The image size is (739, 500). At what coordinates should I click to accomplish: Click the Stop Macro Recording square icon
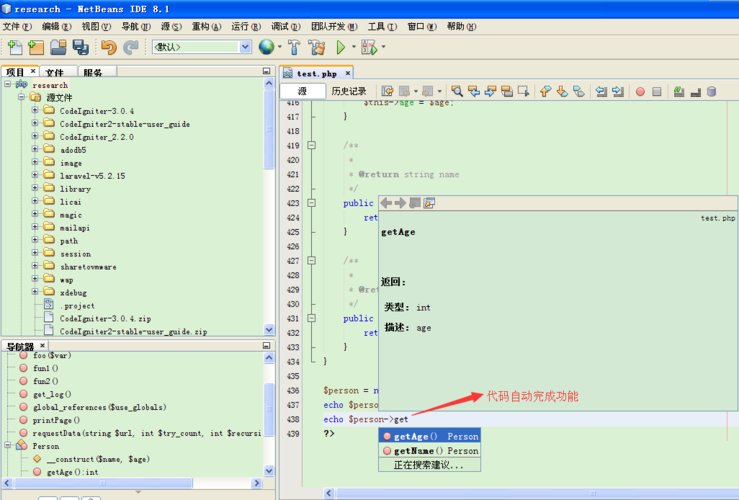[657, 91]
